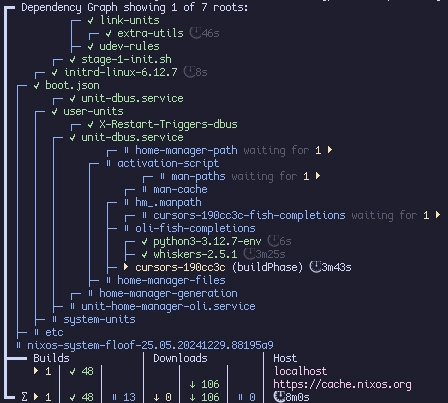Click the localhost host entry
Viewport: 448px width, 403px height.
(x=300, y=371)
